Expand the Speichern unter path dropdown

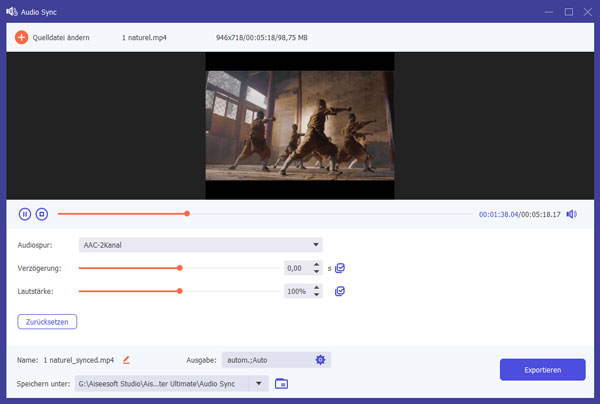[x=259, y=383]
